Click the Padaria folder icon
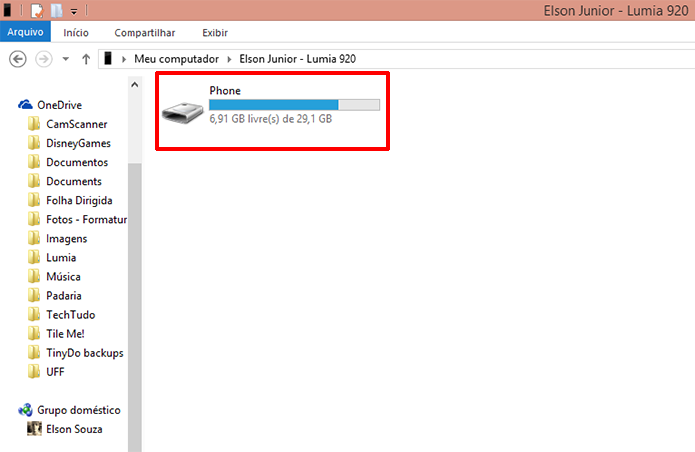Image resolution: width=695 pixels, height=452 pixels. pos(34,295)
